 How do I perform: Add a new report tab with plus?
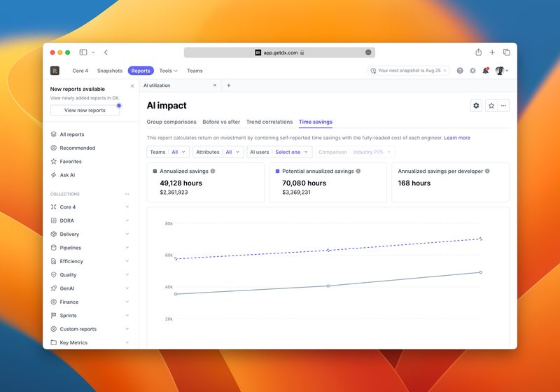(x=228, y=85)
